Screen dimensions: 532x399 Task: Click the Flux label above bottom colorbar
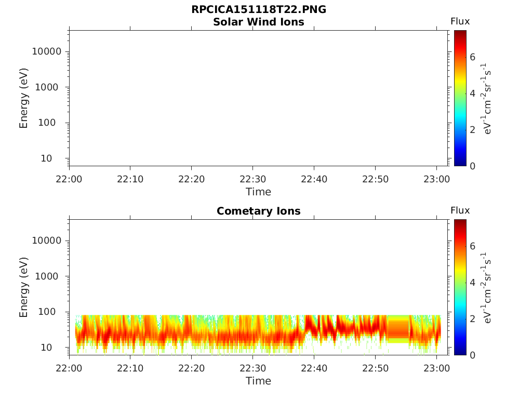pyautogui.click(x=460, y=210)
